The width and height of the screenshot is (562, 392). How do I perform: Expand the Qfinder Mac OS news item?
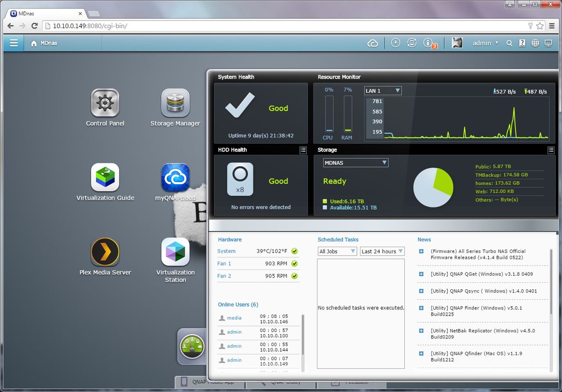421,353
